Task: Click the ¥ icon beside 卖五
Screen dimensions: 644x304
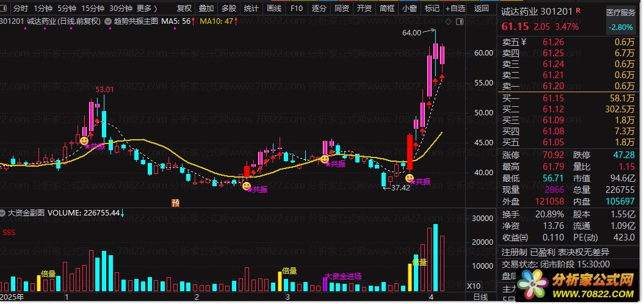Action: [524, 42]
